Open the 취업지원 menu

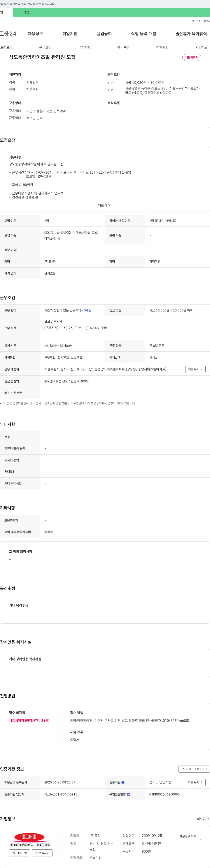pos(70,34)
